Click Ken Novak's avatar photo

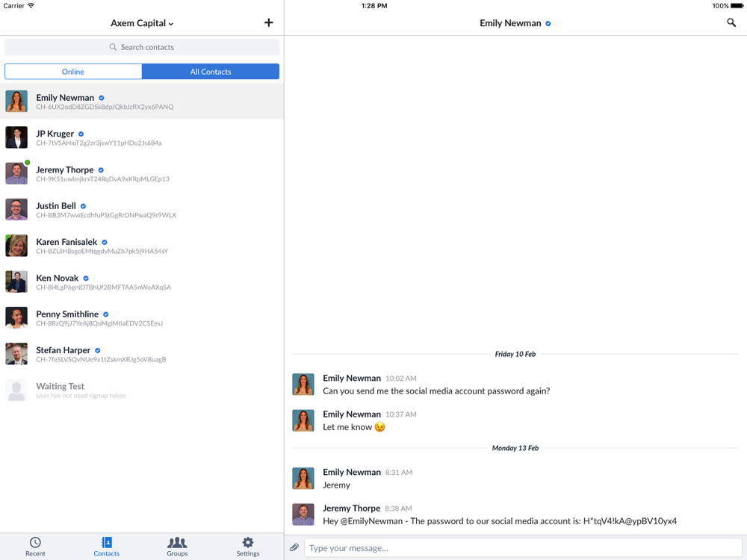pos(16,282)
